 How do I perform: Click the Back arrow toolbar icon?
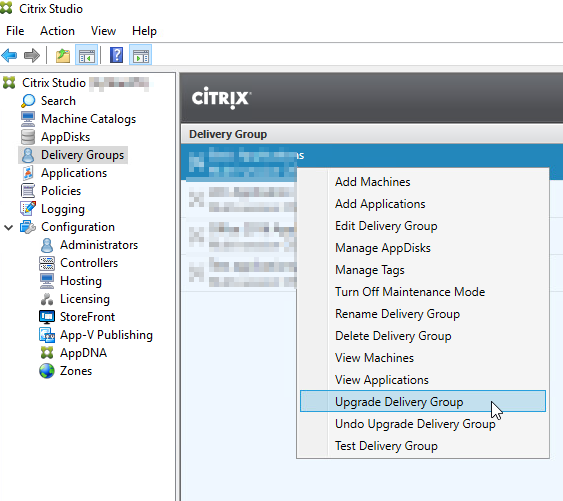coord(9,56)
